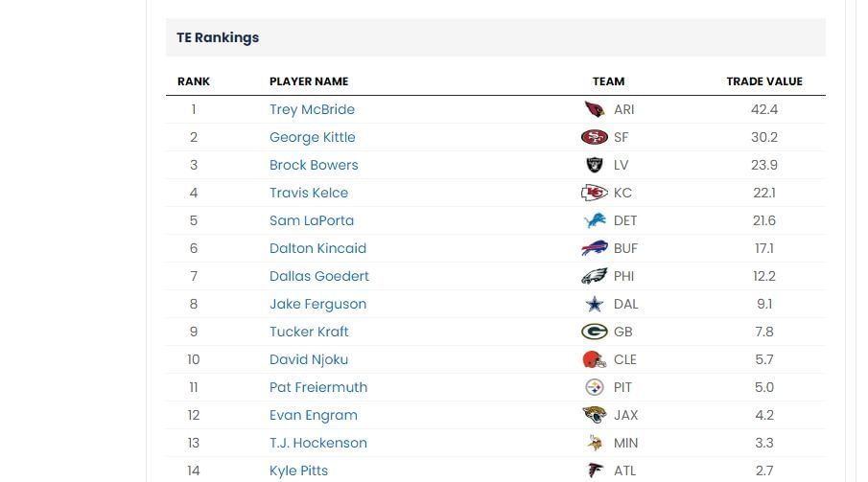
Task: Click the Jacksonville Jaguars logo
Action: (595, 415)
